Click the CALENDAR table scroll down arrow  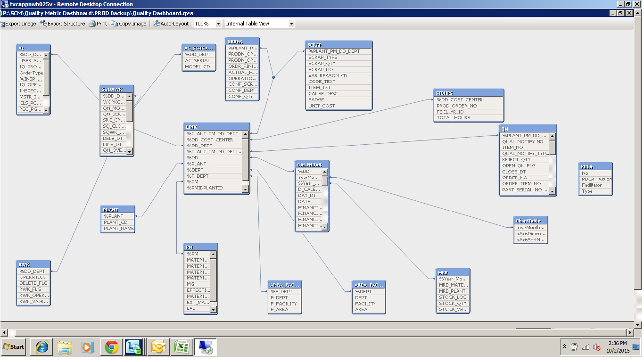(x=324, y=227)
